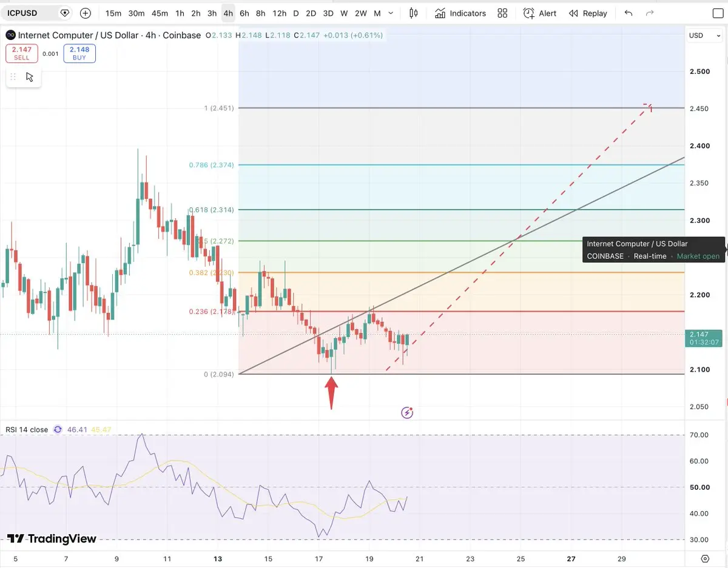Undo the last chart action
Viewport: 728px width, 568px height.
pyautogui.click(x=628, y=13)
